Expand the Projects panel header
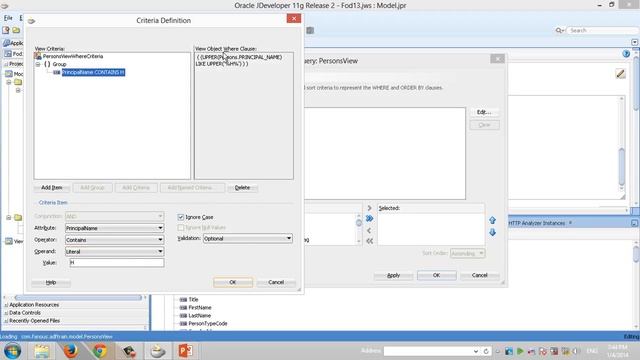Image resolution: width=640 pixels, height=360 pixels. [x=6, y=64]
